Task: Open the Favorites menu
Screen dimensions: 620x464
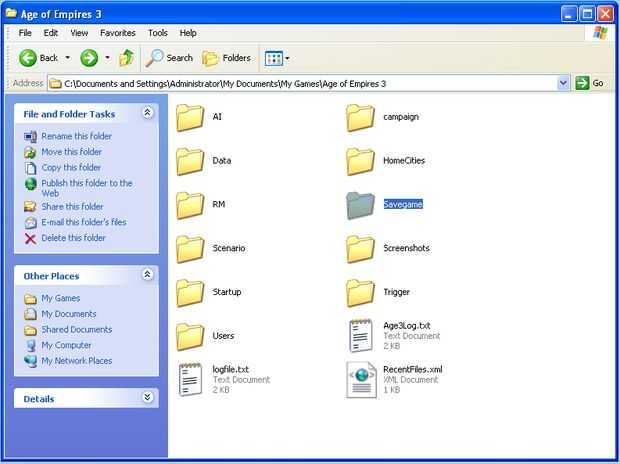Action: 118,33
